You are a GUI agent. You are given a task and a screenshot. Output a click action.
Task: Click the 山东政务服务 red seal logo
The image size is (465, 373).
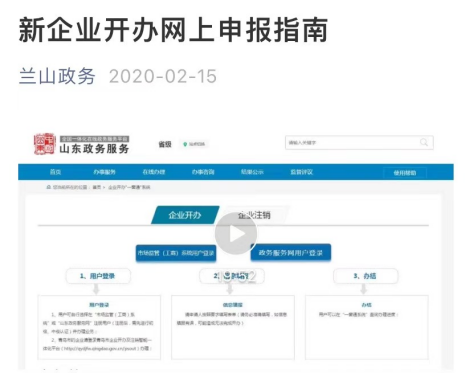click(44, 144)
